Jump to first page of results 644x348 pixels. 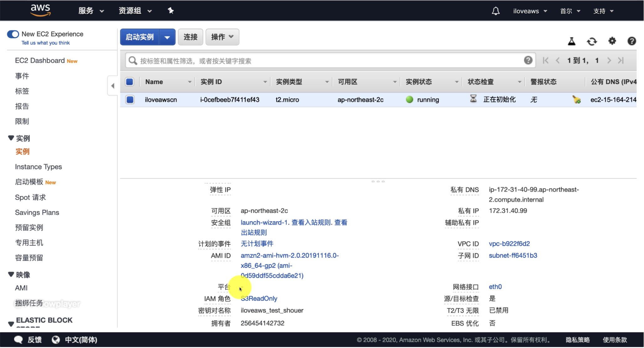click(x=546, y=61)
